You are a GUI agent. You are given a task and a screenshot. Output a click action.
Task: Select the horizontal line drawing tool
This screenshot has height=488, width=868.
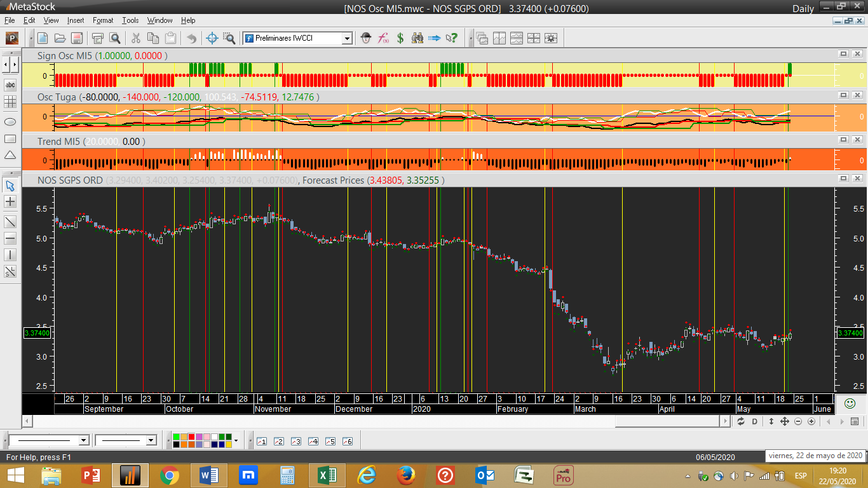pyautogui.click(x=10, y=238)
